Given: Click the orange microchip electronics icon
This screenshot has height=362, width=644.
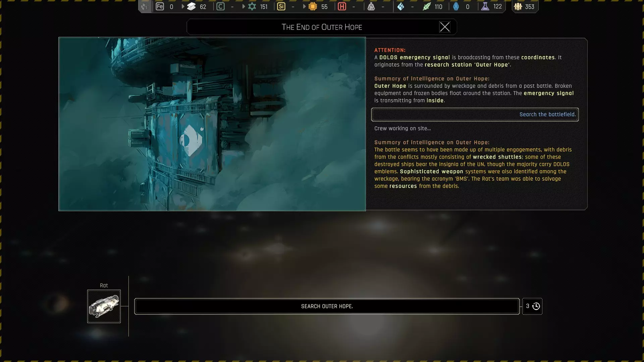Looking at the screenshot, I should (313, 6).
